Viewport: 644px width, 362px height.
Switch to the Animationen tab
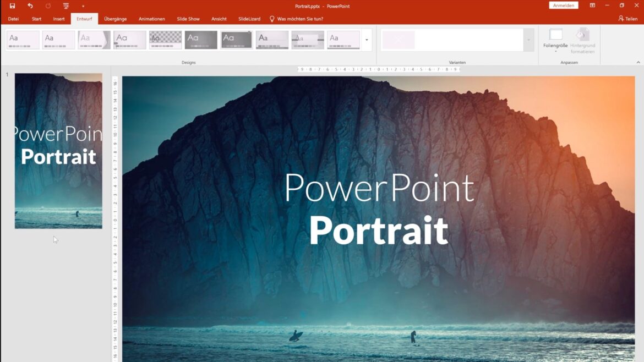click(151, 19)
